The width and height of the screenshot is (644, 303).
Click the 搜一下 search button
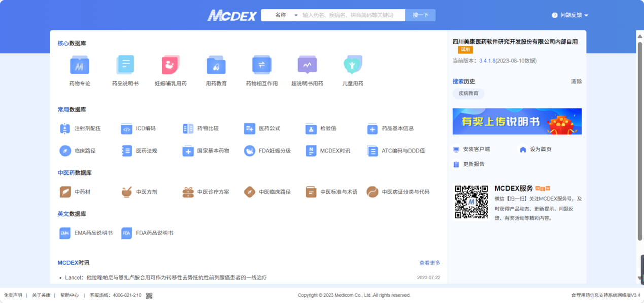point(420,15)
